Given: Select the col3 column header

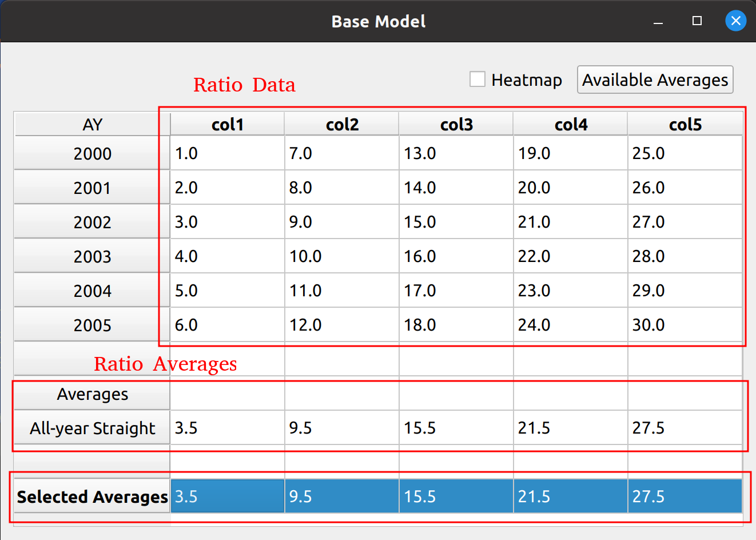Looking at the screenshot, I should [456, 124].
